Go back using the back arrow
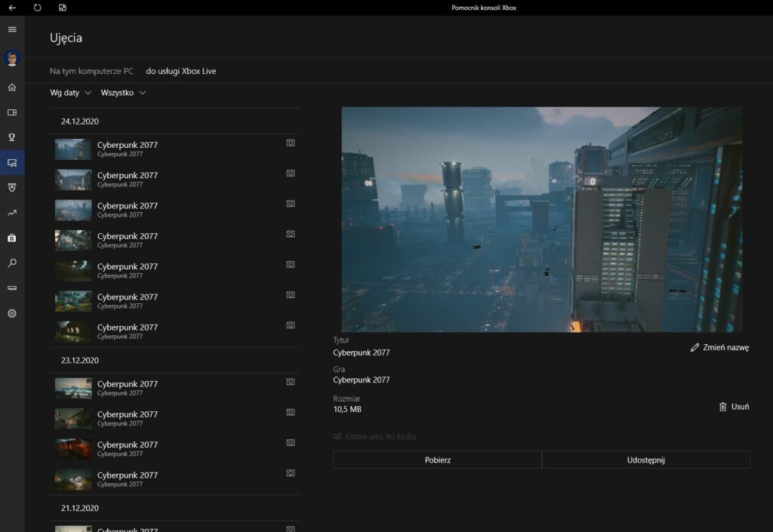 (12, 8)
